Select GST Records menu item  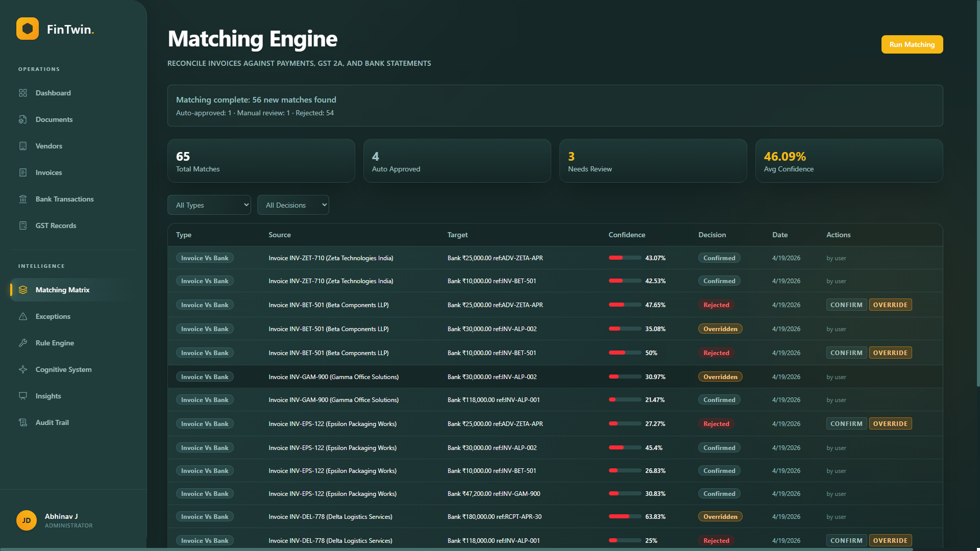[56, 226]
